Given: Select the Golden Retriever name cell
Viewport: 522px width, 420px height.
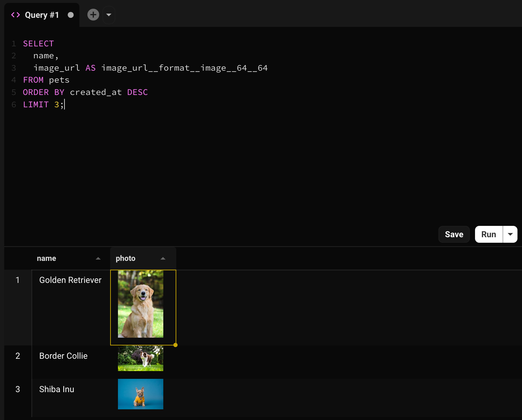Looking at the screenshot, I should tap(70, 280).
